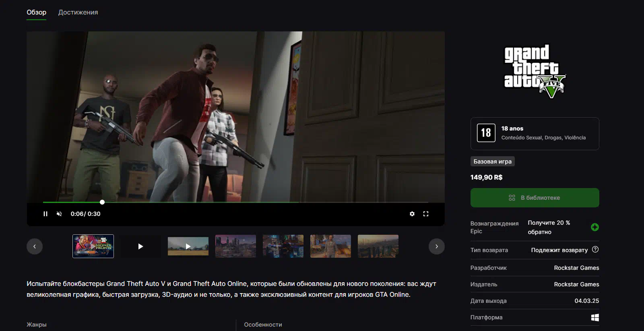
Task: Click the В библиотеке button
Action: coord(535,198)
